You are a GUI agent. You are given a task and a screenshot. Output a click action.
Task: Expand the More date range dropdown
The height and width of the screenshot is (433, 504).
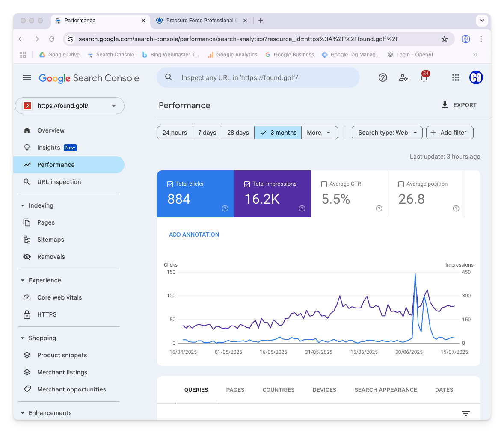[x=319, y=133]
